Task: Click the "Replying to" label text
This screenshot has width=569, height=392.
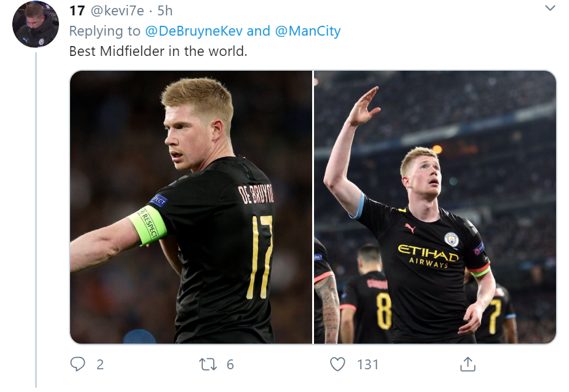Action: pyautogui.click(x=104, y=31)
